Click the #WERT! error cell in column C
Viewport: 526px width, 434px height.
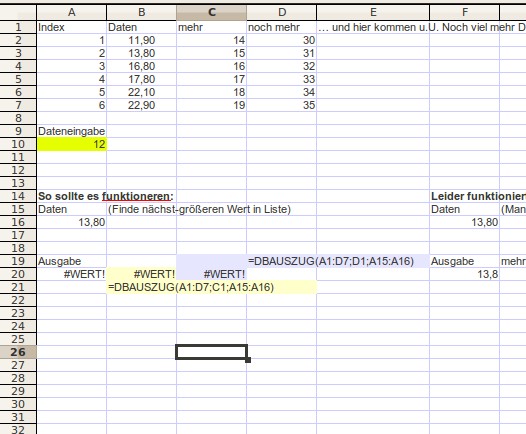click(x=211, y=274)
